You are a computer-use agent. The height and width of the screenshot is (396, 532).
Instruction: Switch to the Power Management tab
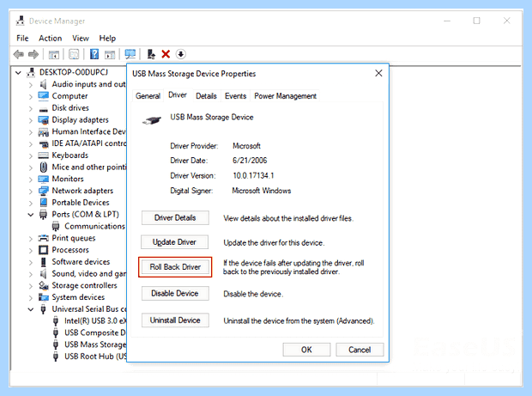(x=285, y=96)
